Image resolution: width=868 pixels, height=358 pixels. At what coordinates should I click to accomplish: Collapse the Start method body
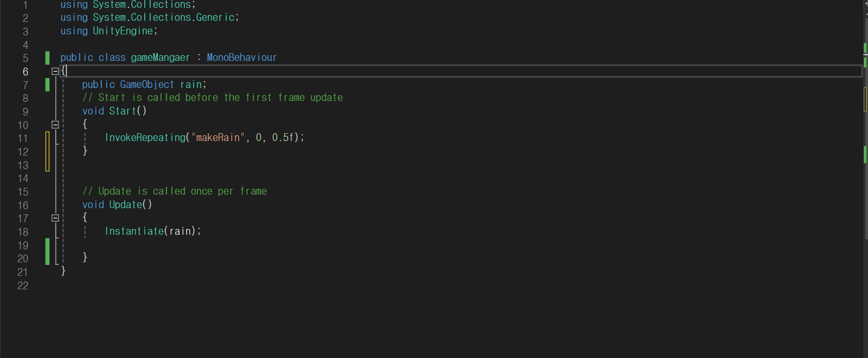pos(55,124)
